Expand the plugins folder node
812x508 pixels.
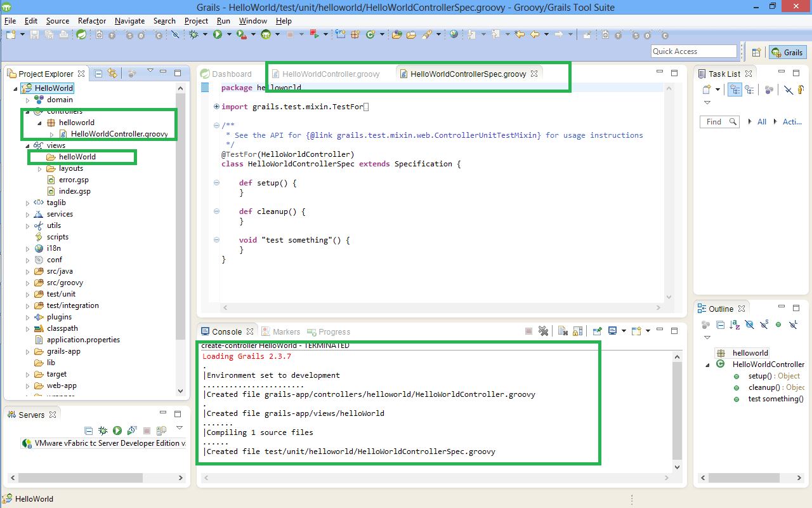point(27,317)
